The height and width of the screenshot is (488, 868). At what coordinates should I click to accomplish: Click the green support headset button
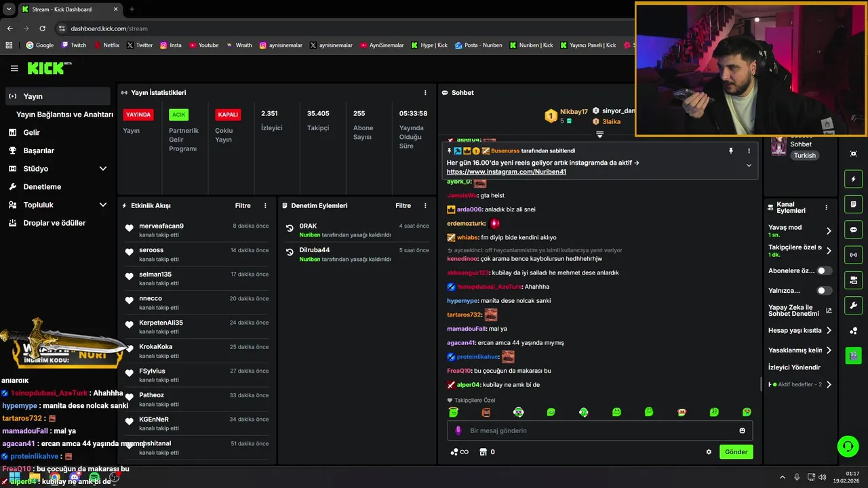pos(848,446)
